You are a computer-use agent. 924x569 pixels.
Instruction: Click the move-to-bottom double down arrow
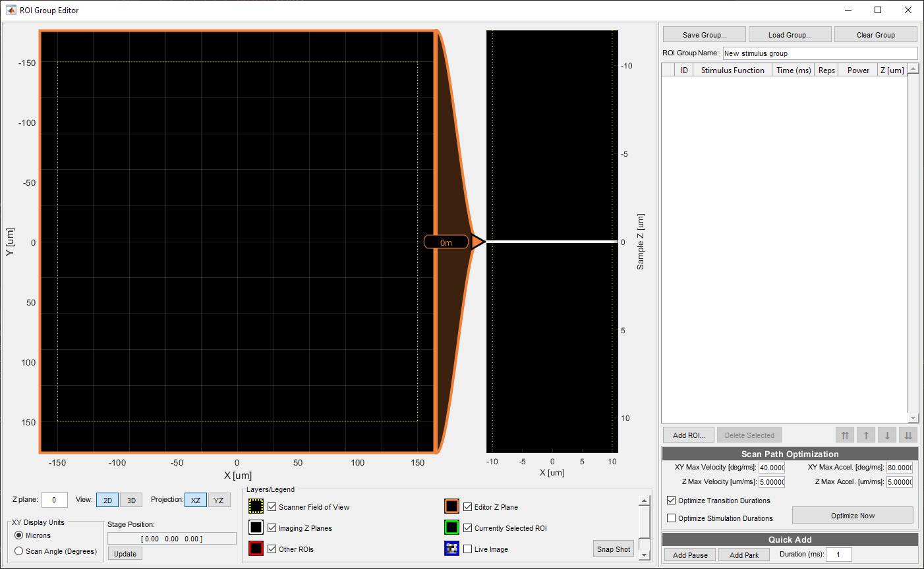[908, 435]
